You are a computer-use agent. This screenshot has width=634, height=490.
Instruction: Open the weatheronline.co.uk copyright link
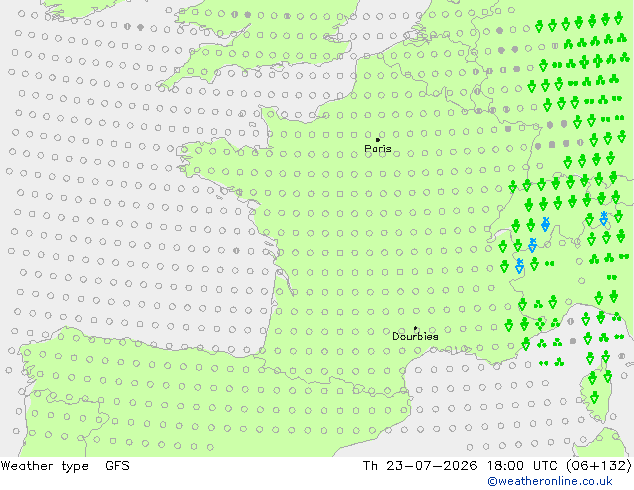(x=550, y=481)
